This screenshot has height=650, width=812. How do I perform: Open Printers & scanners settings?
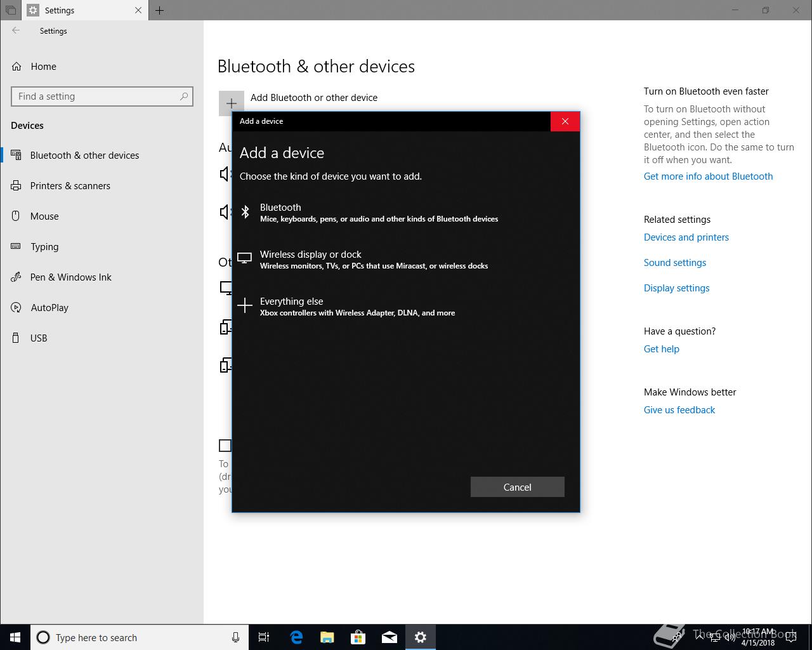click(x=70, y=186)
